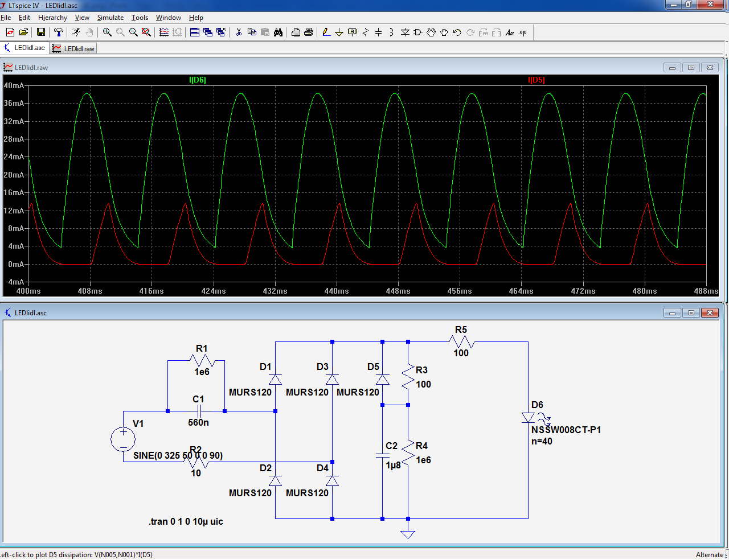Click the Run simulation icon
The height and width of the screenshot is (560, 729).
(76, 32)
